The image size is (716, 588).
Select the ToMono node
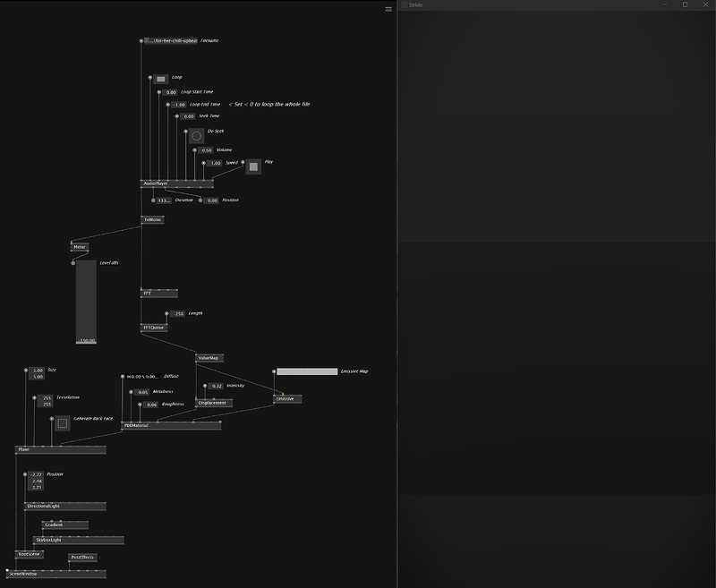152,219
